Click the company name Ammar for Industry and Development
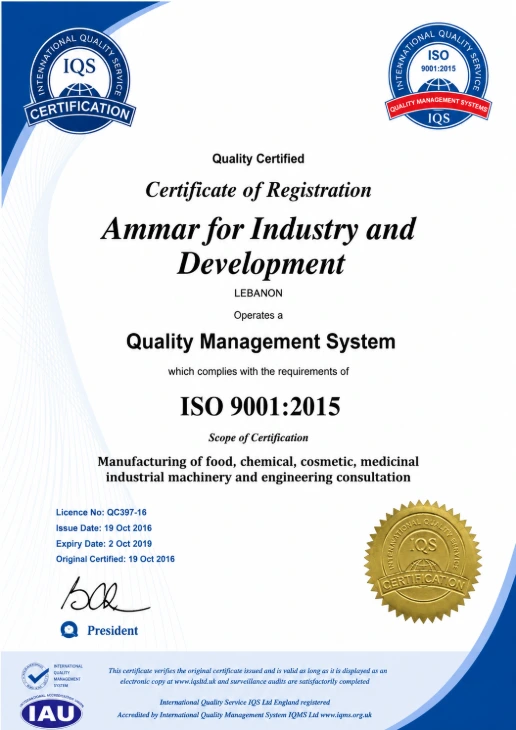The height and width of the screenshot is (730, 516). click(x=258, y=246)
